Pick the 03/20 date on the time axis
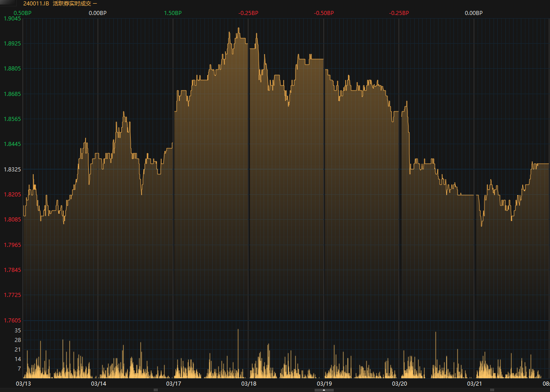This screenshot has width=550, height=392. [399, 383]
